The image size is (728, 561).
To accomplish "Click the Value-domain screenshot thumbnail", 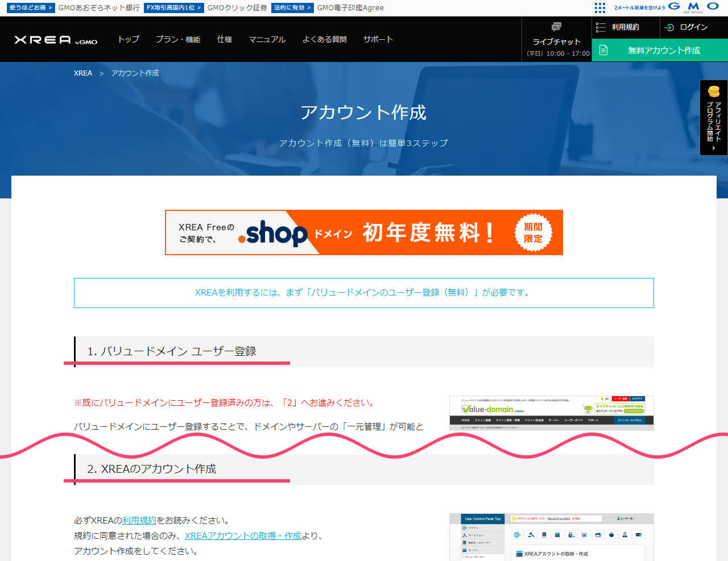I will [552, 413].
